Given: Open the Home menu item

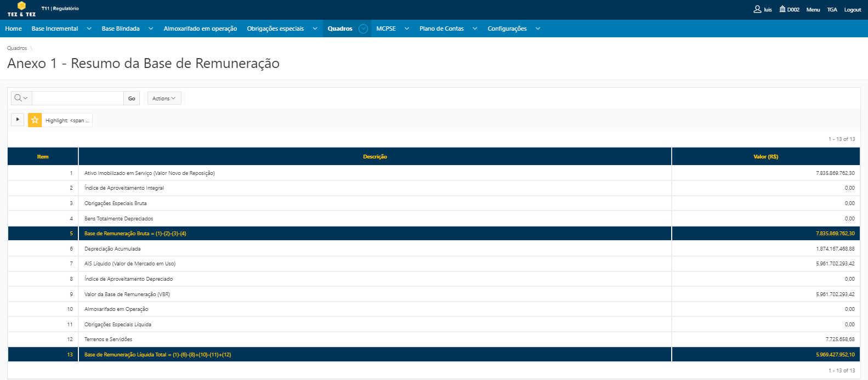Looking at the screenshot, I should click(14, 29).
